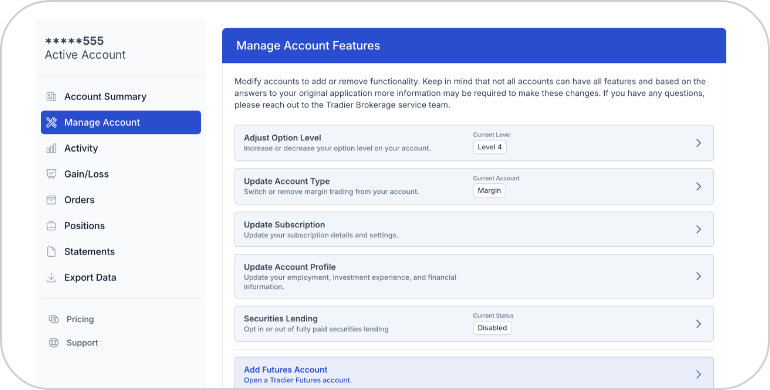The image size is (770, 390).
Task: Click the Activity bar chart icon
Action: (51, 148)
